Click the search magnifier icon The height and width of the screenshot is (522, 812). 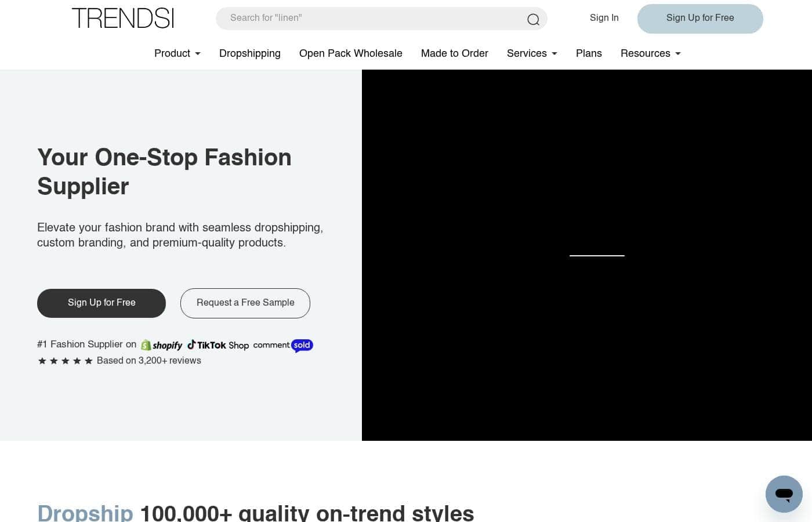pos(533,20)
